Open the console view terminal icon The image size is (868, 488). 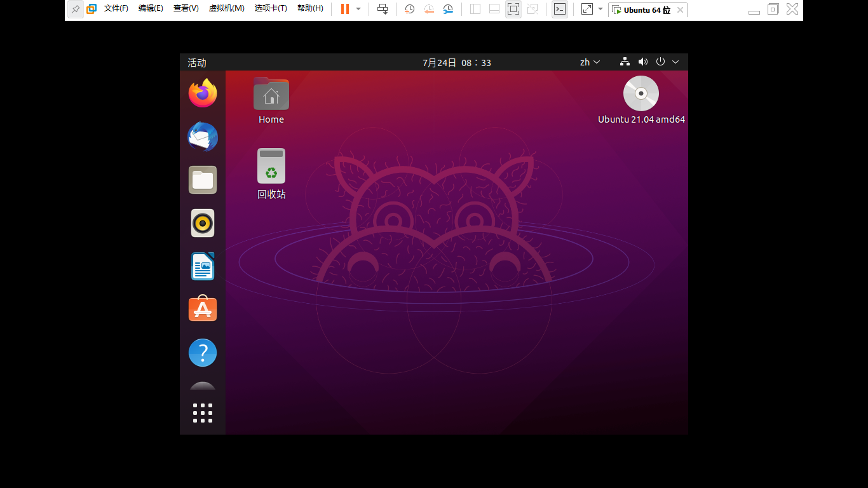pyautogui.click(x=560, y=9)
